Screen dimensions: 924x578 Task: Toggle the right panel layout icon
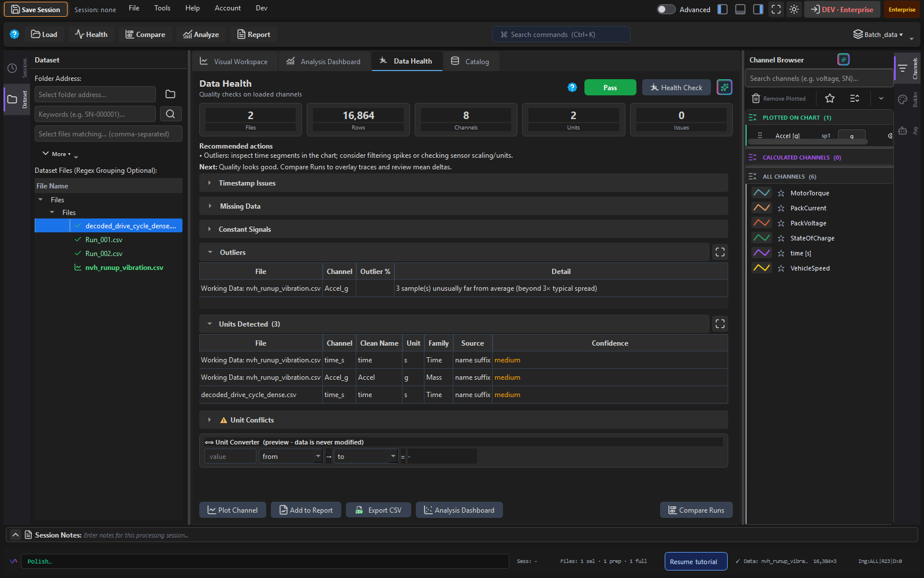(758, 9)
